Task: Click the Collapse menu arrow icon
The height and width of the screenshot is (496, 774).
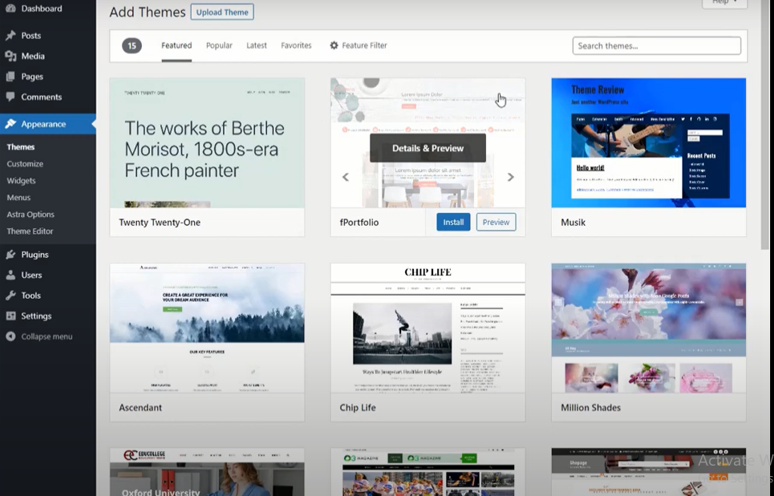Action: [10, 337]
